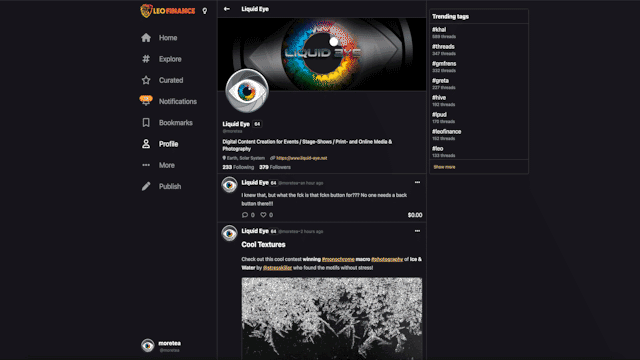Click the Liquid Eye profile avatar
Screen dimensions: 640x360
[x=247, y=91]
